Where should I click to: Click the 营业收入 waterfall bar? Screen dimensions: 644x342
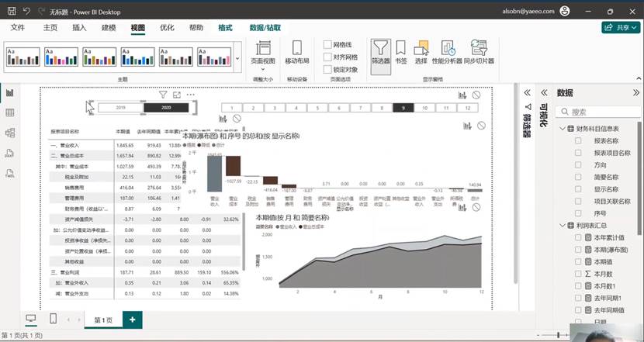(214, 174)
